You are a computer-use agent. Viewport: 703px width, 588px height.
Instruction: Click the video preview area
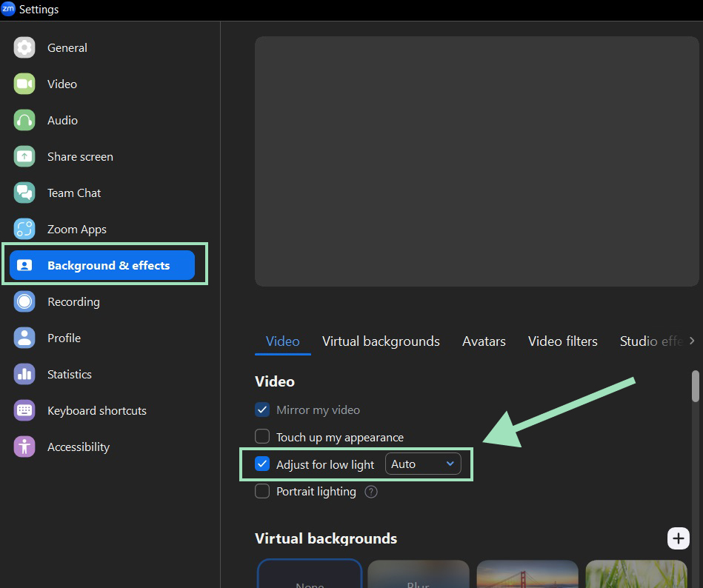pyautogui.click(x=476, y=161)
